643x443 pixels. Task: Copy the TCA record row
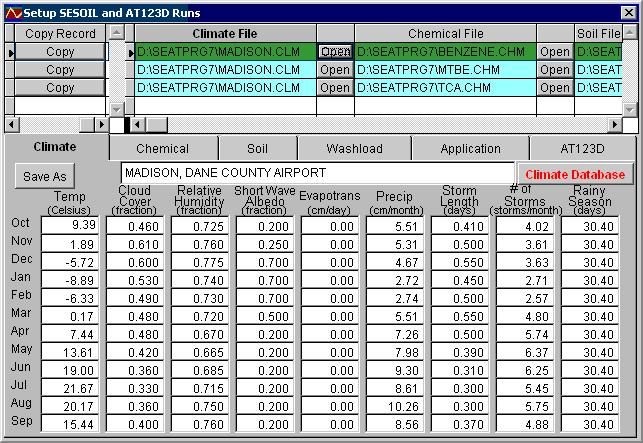[60, 88]
